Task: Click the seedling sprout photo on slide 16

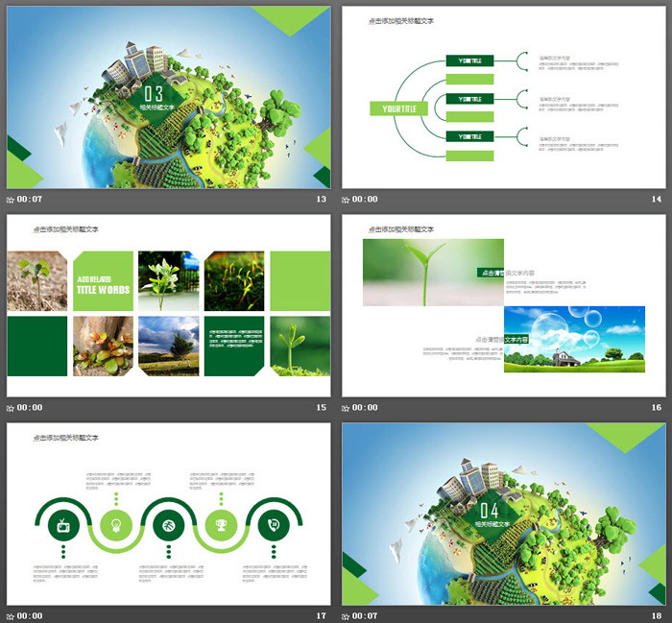Action: tap(433, 273)
